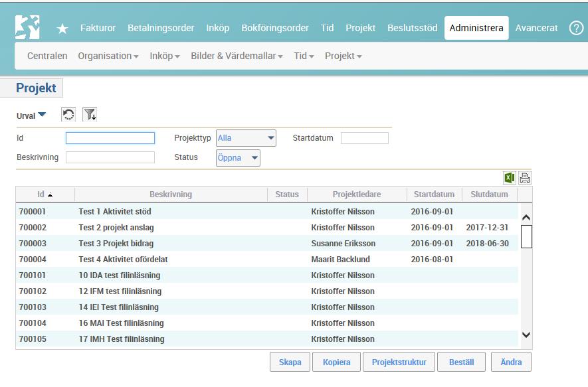Viewport: 588px width, 387px height.
Task: Open the Betalningsorder top menu
Action: 161,28
